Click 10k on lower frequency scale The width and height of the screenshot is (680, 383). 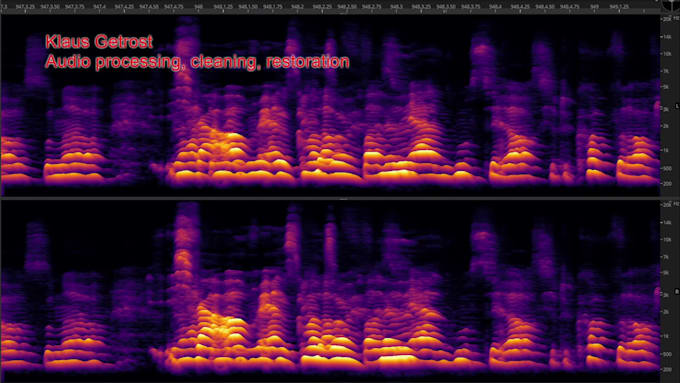[x=667, y=239]
